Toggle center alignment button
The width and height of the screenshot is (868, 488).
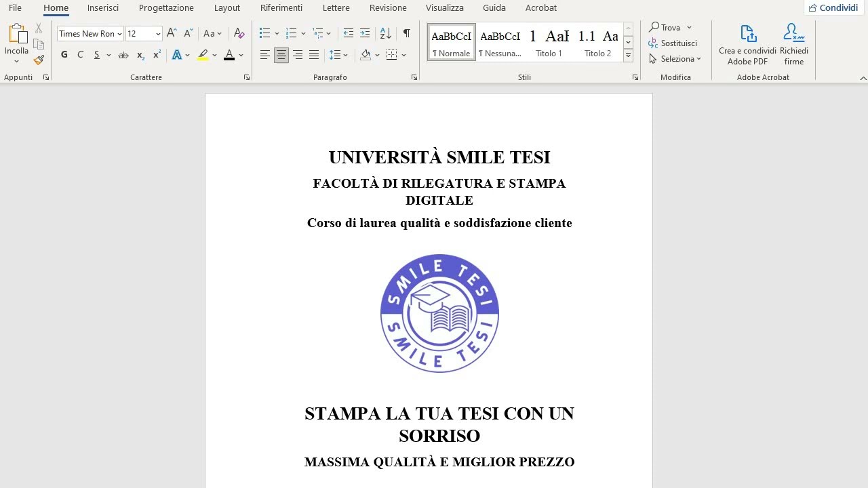click(281, 55)
